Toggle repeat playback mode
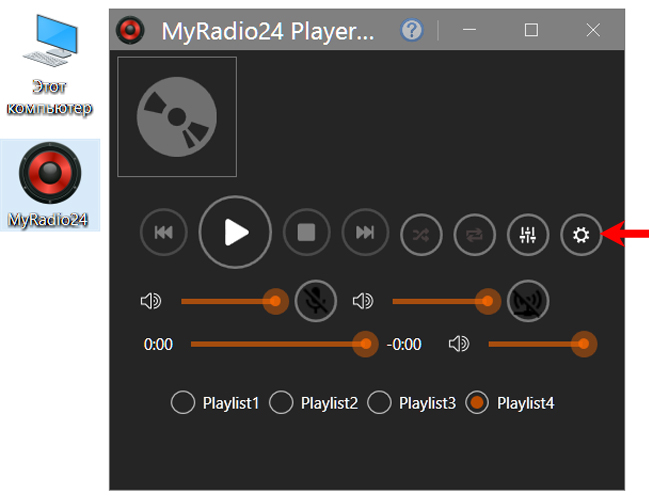This screenshot has width=649, height=497. (475, 235)
